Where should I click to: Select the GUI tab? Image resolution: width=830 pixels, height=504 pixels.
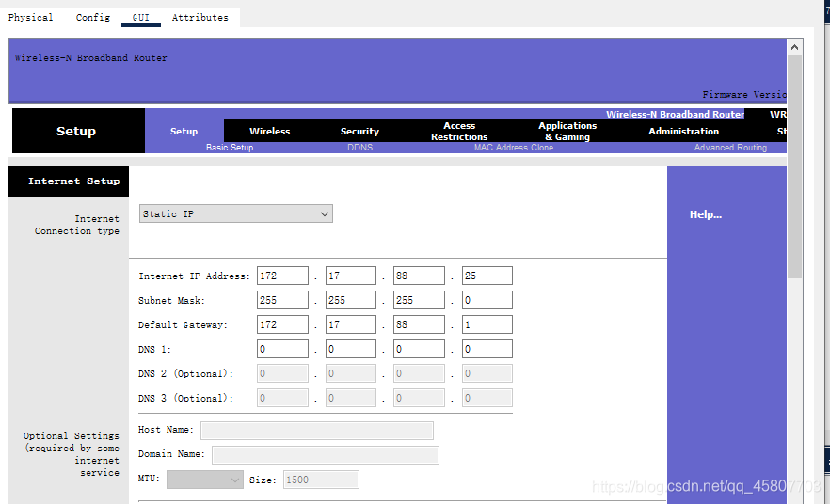coord(141,18)
